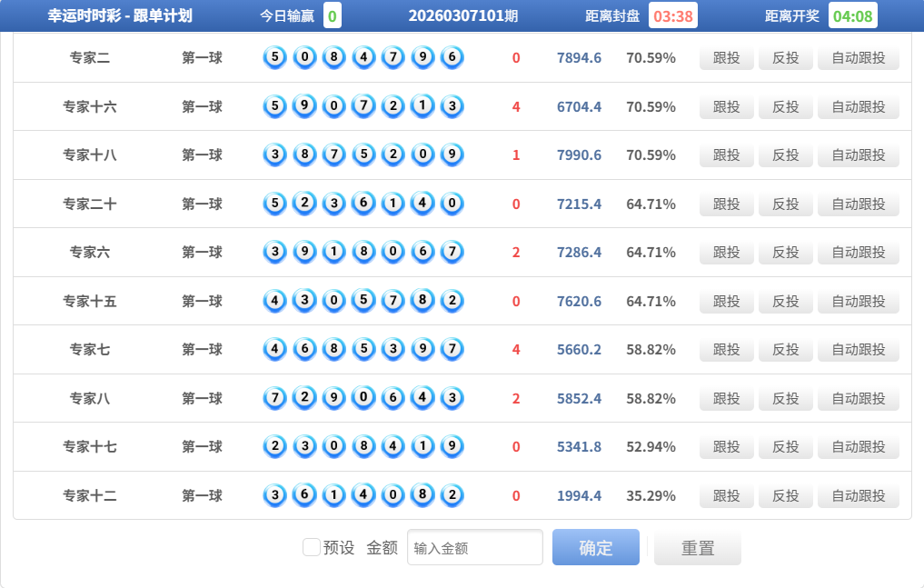The image size is (924, 588).
Task: Focus the 输入金额 amount field
Action: [475, 547]
